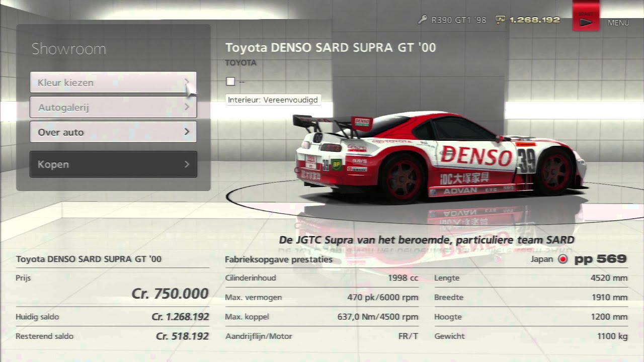Click the Max. koppel value 637,0 Nm/4500 rpm
The width and height of the screenshot is (644, 362).
point(378,317)
